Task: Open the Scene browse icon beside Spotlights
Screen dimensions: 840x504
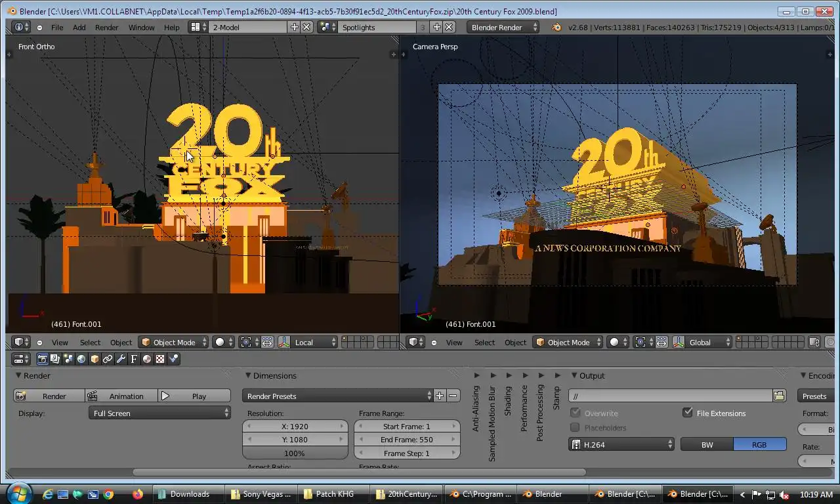Action: [x=326, y=27]
